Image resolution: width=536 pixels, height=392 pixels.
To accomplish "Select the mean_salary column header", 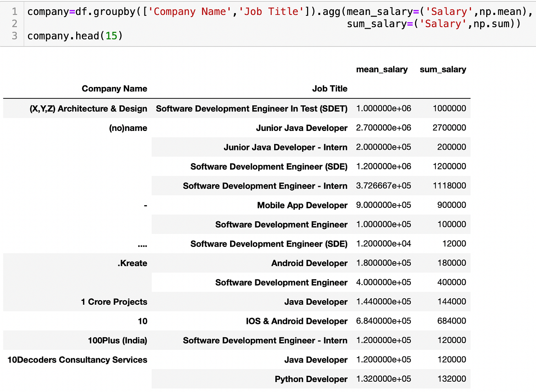I will [x=382, y=70].
